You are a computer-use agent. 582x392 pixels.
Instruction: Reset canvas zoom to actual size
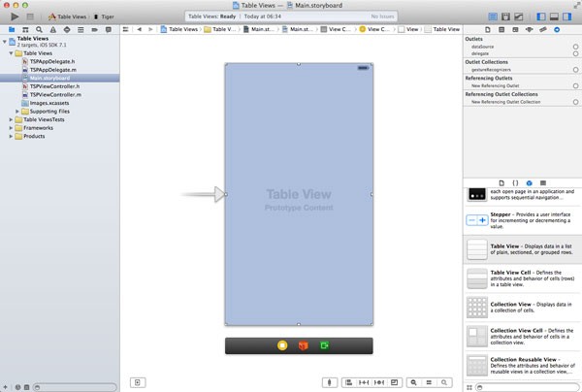(x=429, y=382)
